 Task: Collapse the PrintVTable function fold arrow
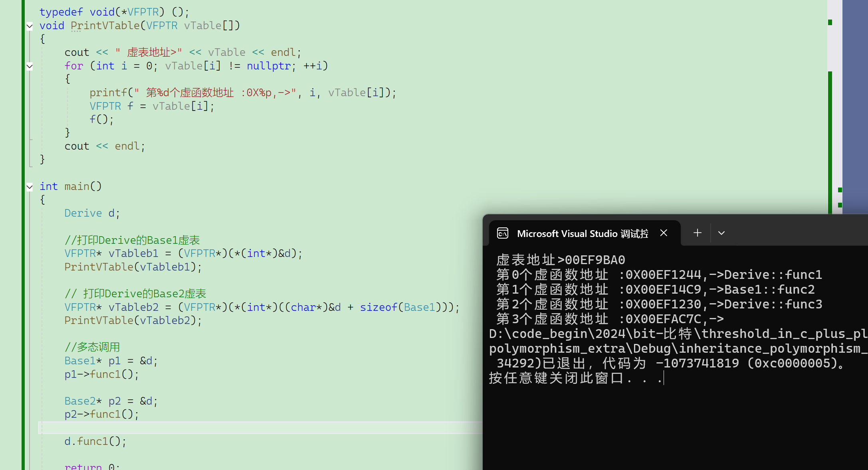point(30,26)
